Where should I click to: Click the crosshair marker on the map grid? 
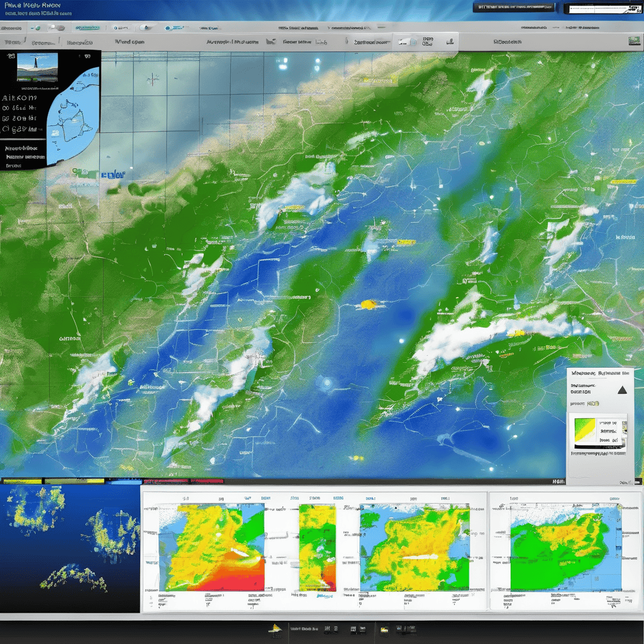[x=153, y=79]
